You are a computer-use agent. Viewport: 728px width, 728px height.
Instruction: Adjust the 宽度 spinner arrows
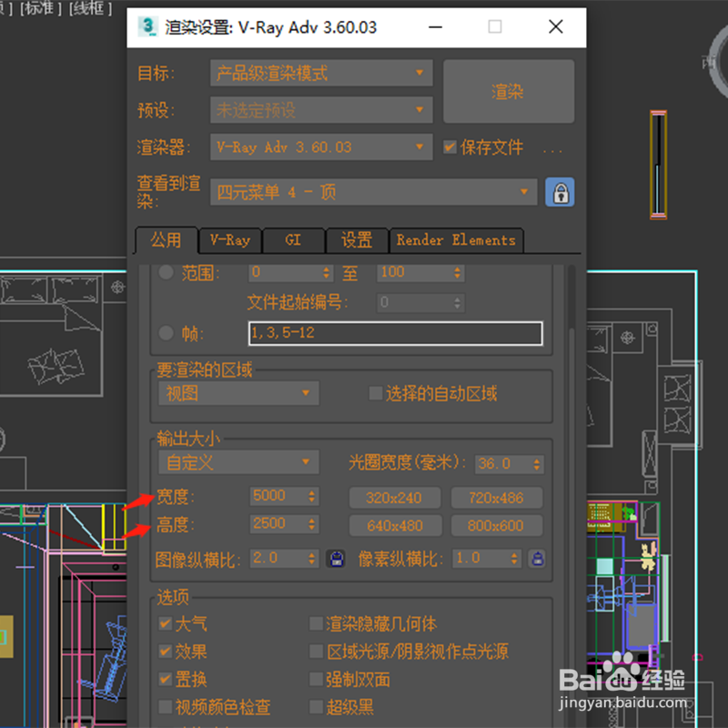(312, 496)
